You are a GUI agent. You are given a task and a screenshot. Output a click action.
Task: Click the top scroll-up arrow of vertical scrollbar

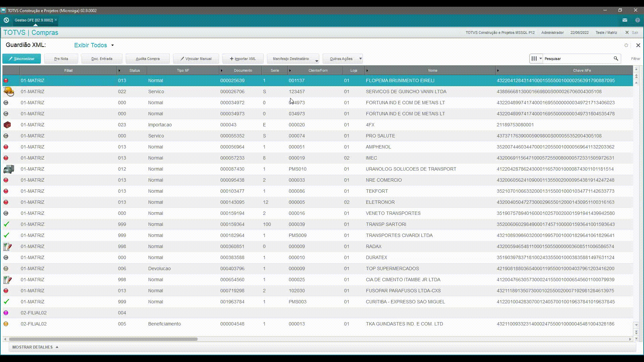point(636,69)
